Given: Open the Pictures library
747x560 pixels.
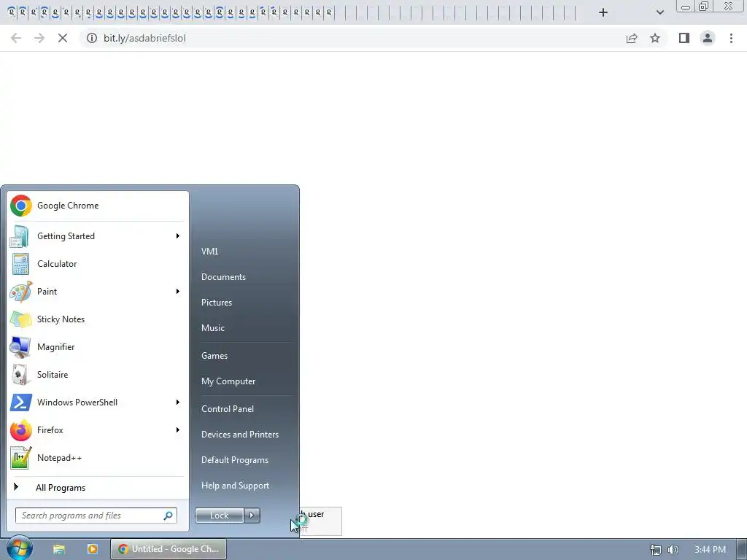Looking at the screenshot, I should (x=217, y=303).
